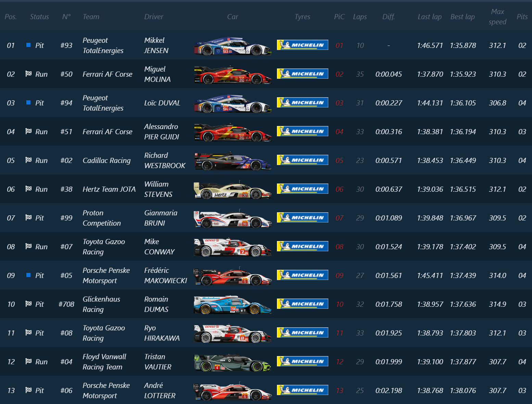This screenshot has width=532, height=404.
Task: Click Michelin logo in Ryo Hirakawa row
Action: tap(303, 332)
